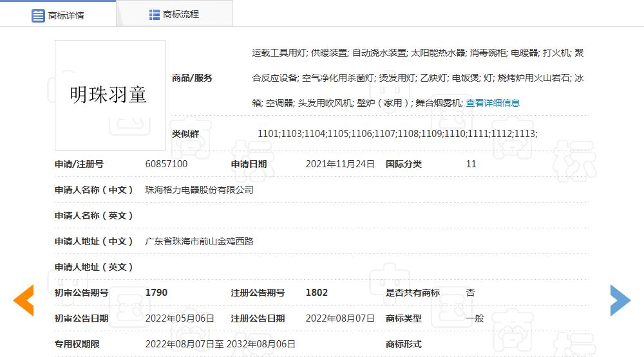Click the shared trademark value 否
This screenshot has height=357, width=644.
(471, 293)
